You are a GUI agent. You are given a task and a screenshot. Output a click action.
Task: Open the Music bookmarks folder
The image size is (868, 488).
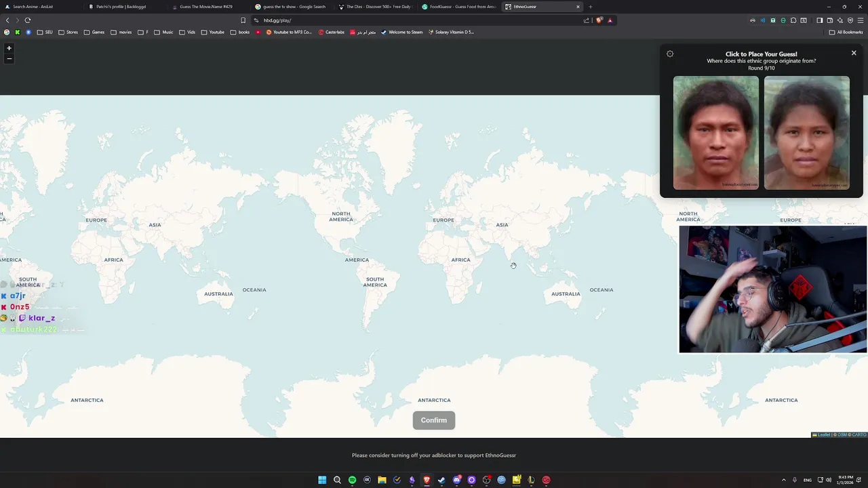click(163, 32)
